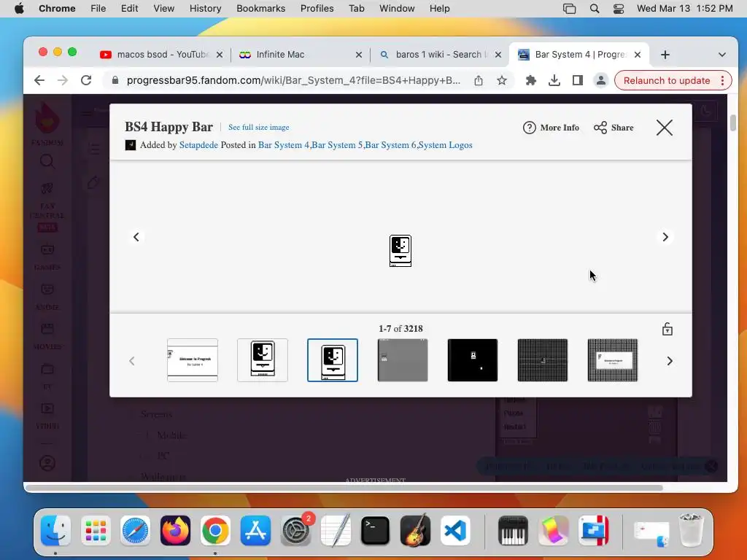Close the Bar System 4 tab

coord(638,54)
